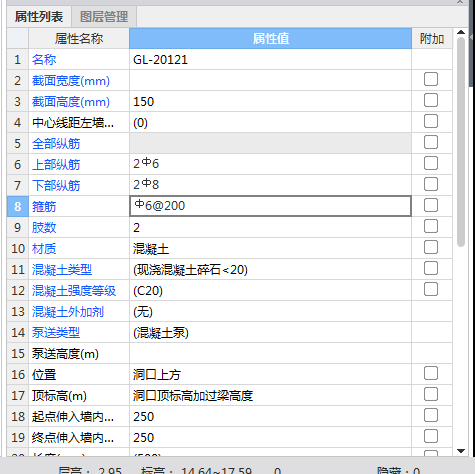Viewport: 475px width, 474px height.
Task: Open the 图层管理 tab
Action: pos(104,17)
